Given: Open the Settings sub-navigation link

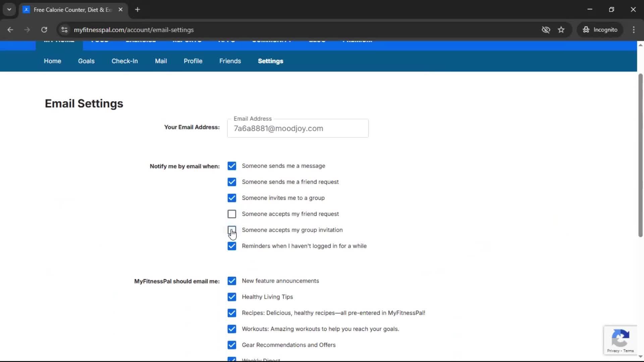Looking at the screenshot, I should [x=270, y=61].
